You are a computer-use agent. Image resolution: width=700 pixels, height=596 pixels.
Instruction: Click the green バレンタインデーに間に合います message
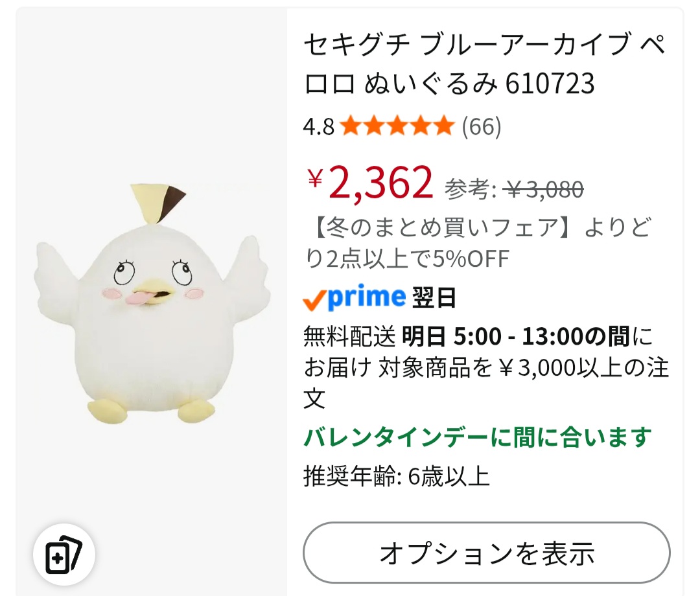coord(478,437)
